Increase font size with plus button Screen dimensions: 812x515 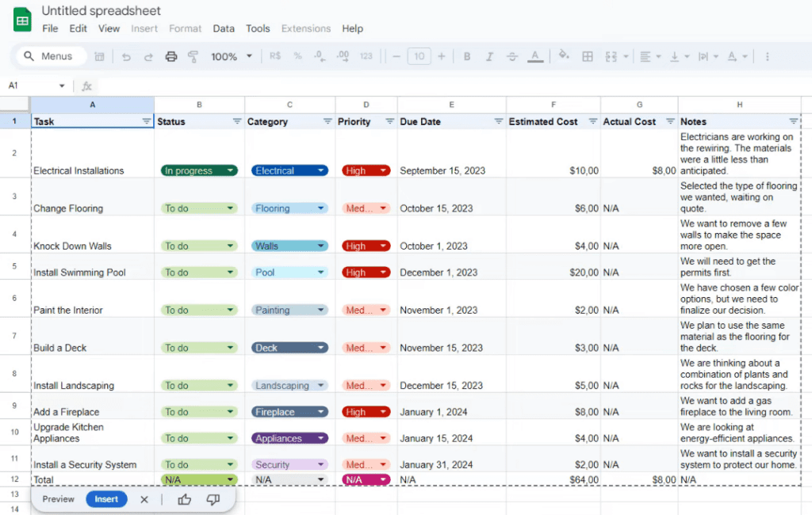click(441, 56)
